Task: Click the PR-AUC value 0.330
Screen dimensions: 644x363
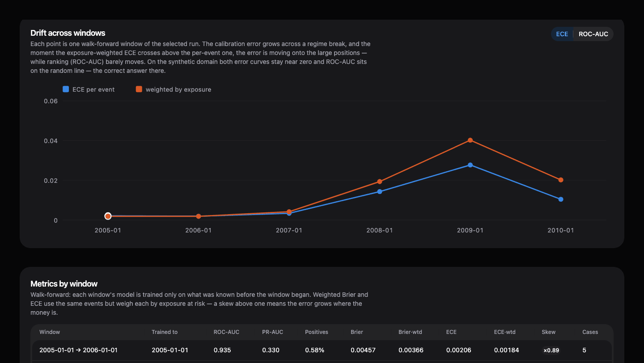Action: coord(271,350)
